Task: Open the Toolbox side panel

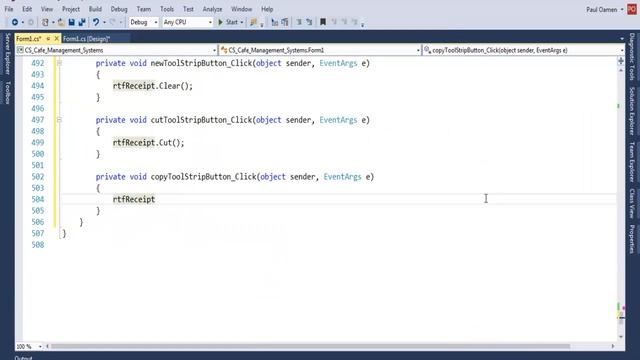Action: [x=7, y=92]
